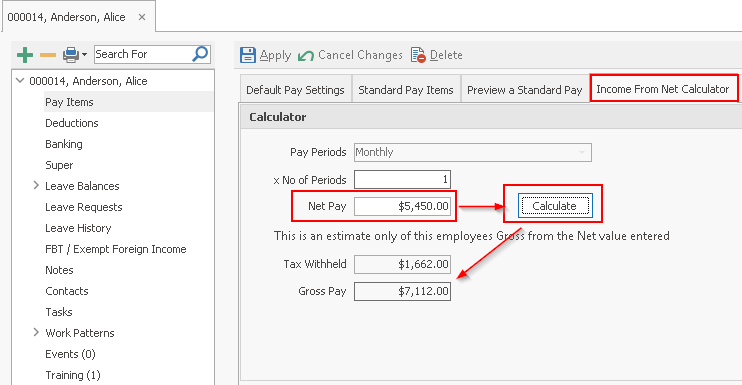
Task: Click the Calculate button
Action: click(x=555, y=206)
